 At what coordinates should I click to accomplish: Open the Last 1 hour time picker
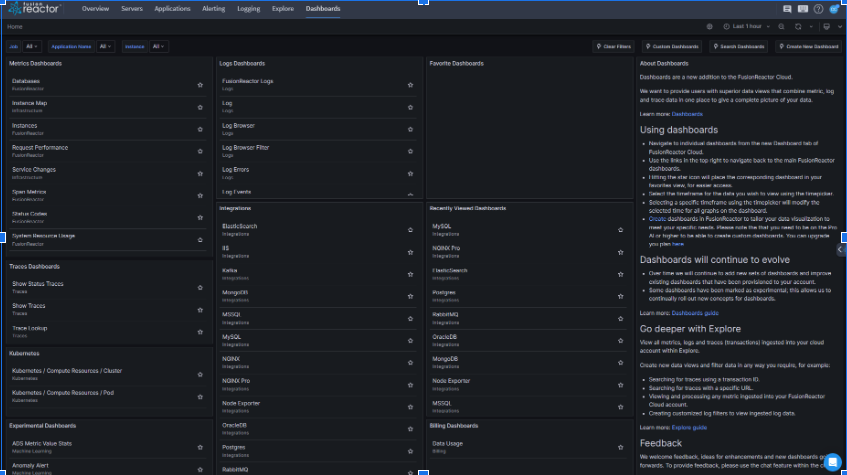pyautogui.click(x=747, y=26)
